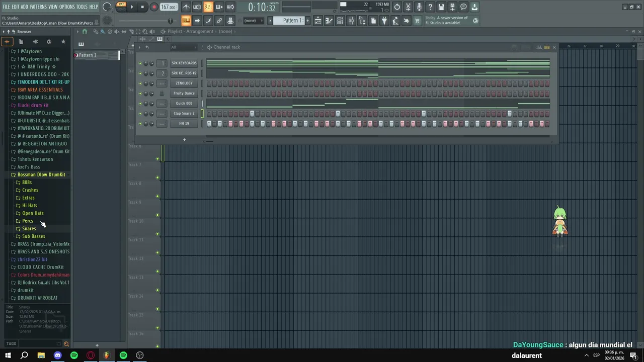The image size is (644, 362).
Task: Open the project info speech bubble icon
Action: pos(463,7)
